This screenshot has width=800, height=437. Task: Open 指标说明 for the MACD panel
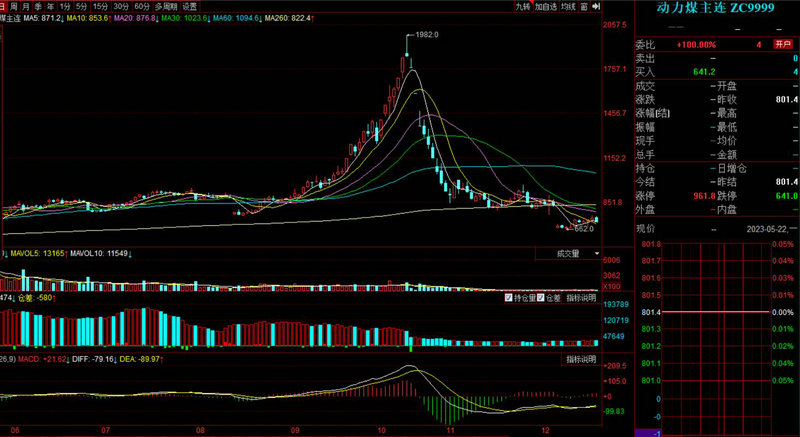pos(580,358)
